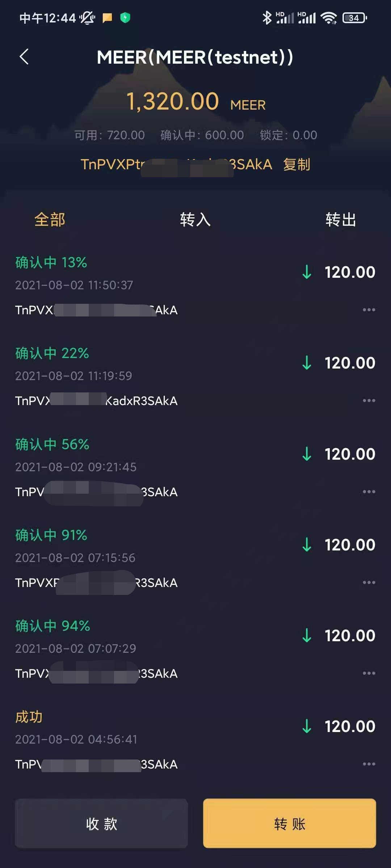The height and width of the screenshot is (868, 391).
Task: Tap the incoming arrow on 11:50:37 transaction
Action: (x=307, y=272)
